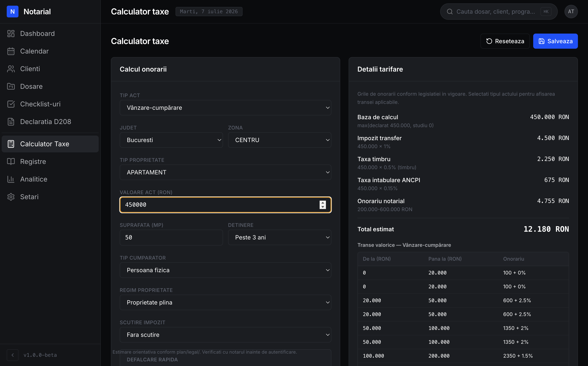Open Calendar from the sidebar
The width and height of the screenshot is (588, 366).
pos(50,51)
